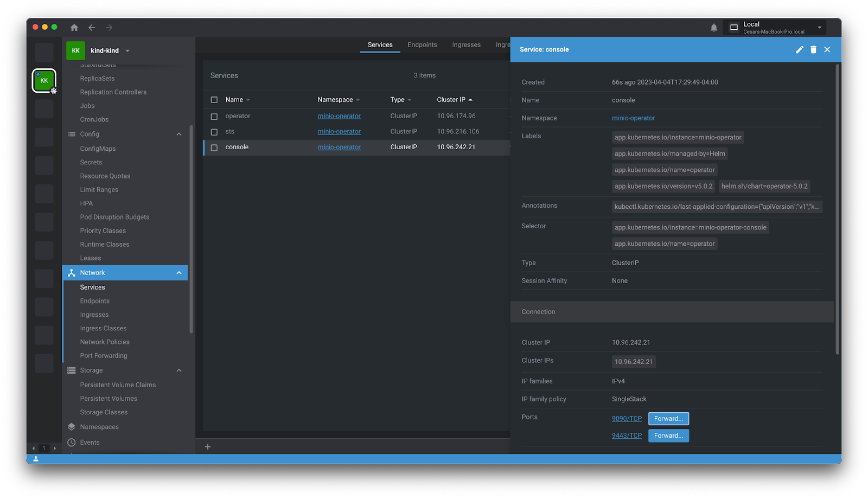Switch to the Endpoints tab
Screen dimensions: 868x499
[422, 45]
